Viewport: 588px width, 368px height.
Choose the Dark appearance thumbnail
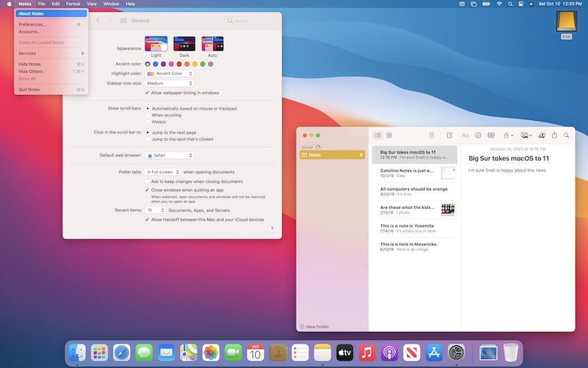pos(184,44)
